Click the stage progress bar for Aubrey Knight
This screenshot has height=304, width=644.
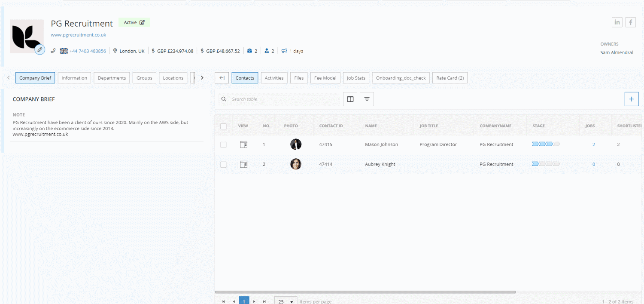point(546,164)
